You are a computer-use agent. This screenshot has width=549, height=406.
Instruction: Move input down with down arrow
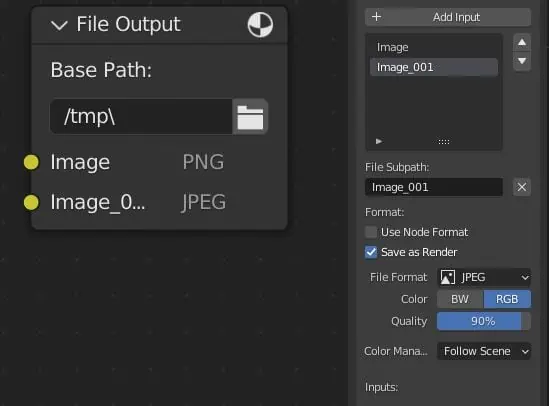[522, 61]
